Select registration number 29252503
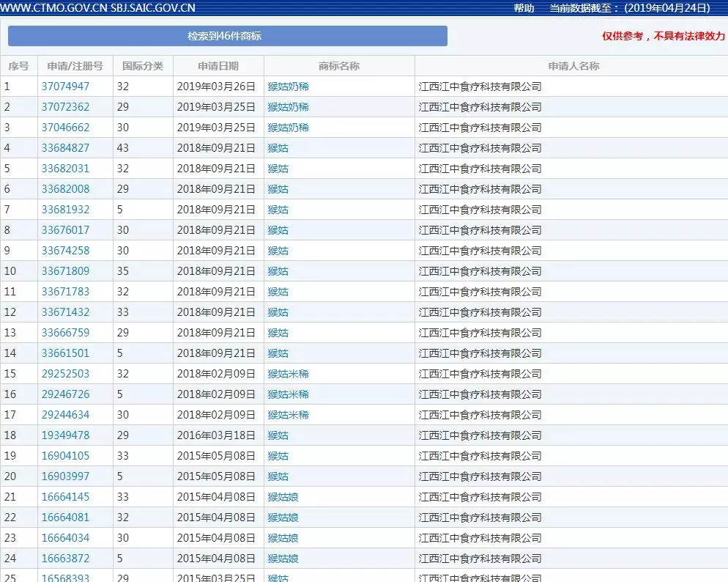Image resolution: width=728 pixels, height=582 pixels. [65, 374]
